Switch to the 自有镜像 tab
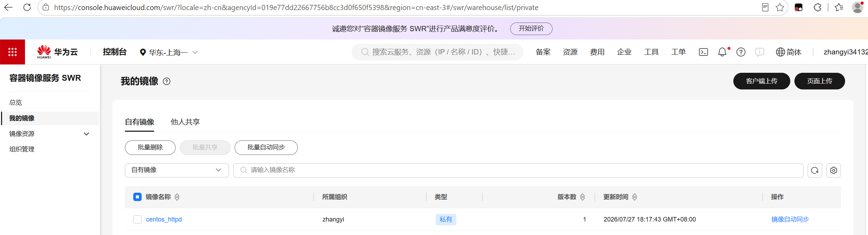Image resolution: width=868 pixels, height=235 pixels. click(x=140, y=122)
